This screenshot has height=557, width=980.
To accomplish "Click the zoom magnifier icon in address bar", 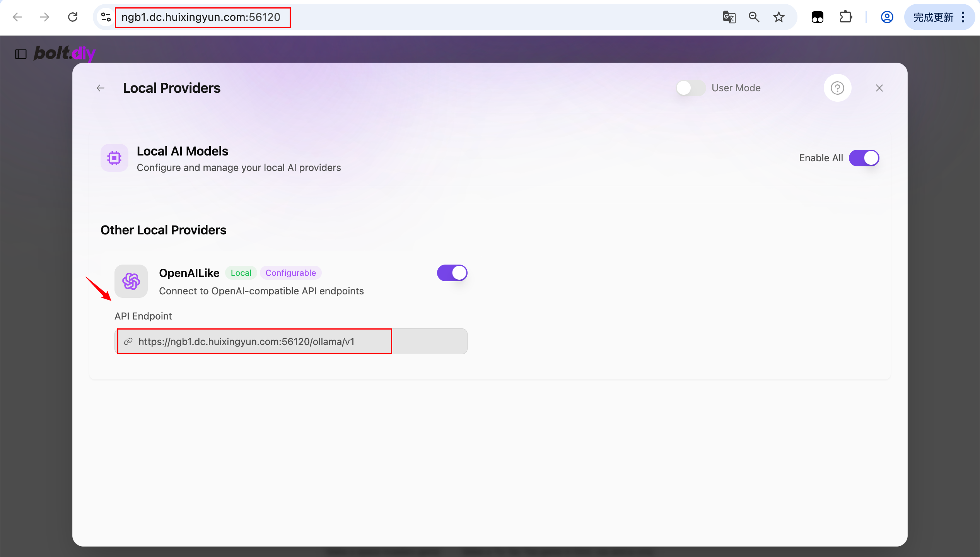I will click(754, 17).
